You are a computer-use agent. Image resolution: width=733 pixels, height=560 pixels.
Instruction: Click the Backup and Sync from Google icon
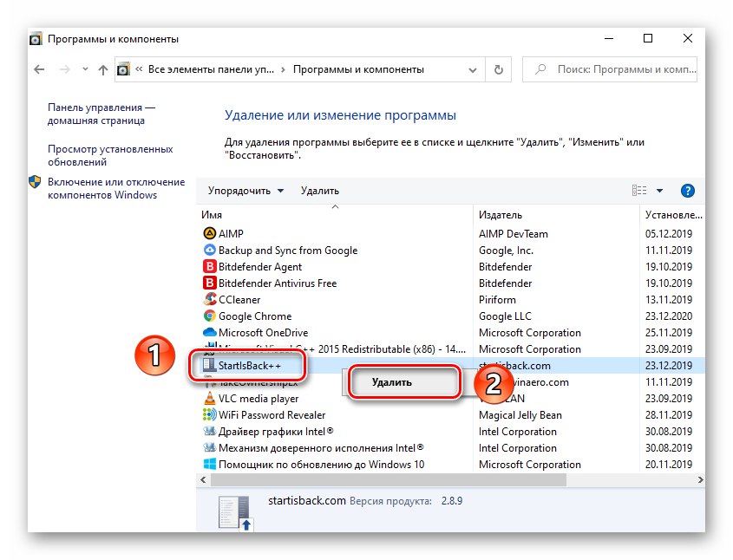pyautogui.click(x=209, y=250)
